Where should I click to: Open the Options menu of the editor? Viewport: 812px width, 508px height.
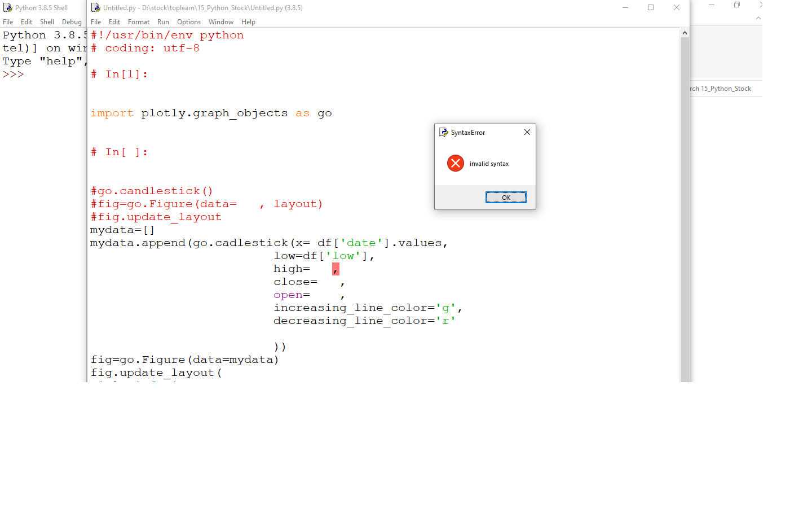click(188, 21)
